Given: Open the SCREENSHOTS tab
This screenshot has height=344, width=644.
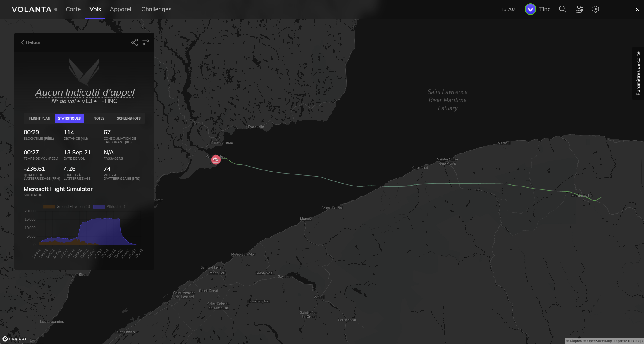Looking at the screenshot, I should click(x=129, y=118).
